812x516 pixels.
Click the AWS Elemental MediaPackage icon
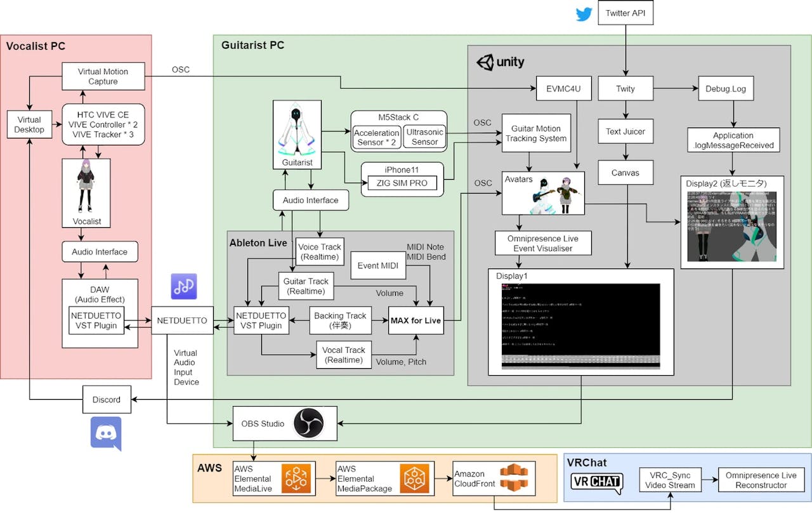pos(414,479)
